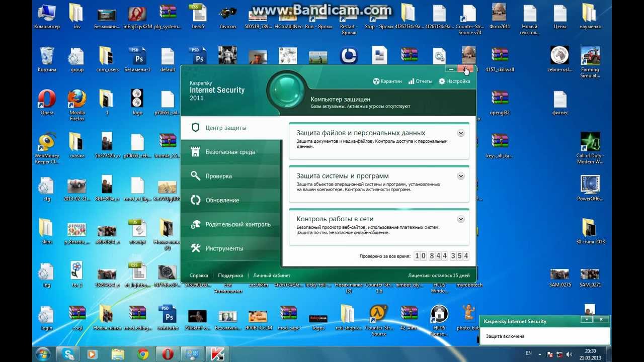644x362 pixels.
Task: Select Инструменты tools tab
Action: coord(230,248)
